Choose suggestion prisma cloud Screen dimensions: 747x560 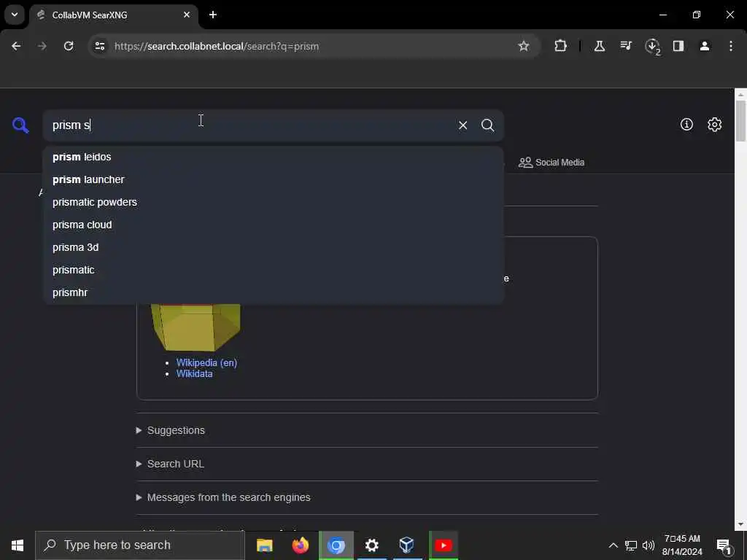tap(273, 225)
